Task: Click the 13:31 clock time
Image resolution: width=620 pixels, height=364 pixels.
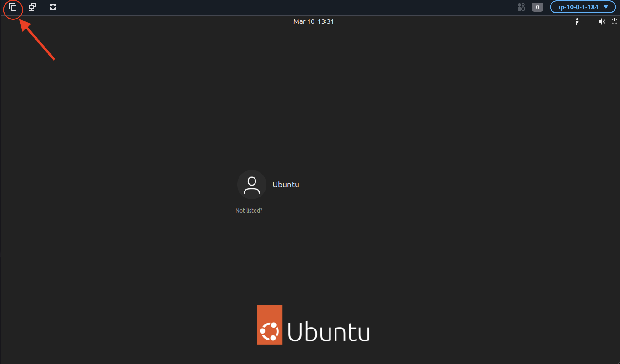Action: click(x=325, y=22)
